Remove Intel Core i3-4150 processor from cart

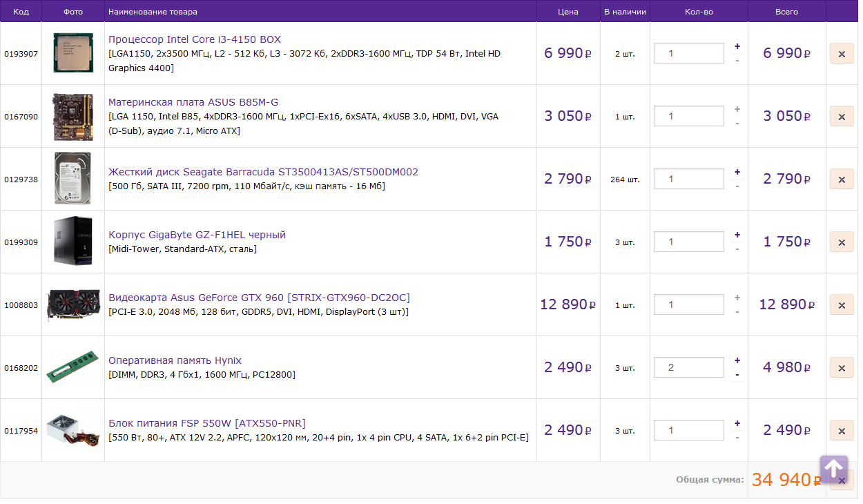[x=842, y=54]
